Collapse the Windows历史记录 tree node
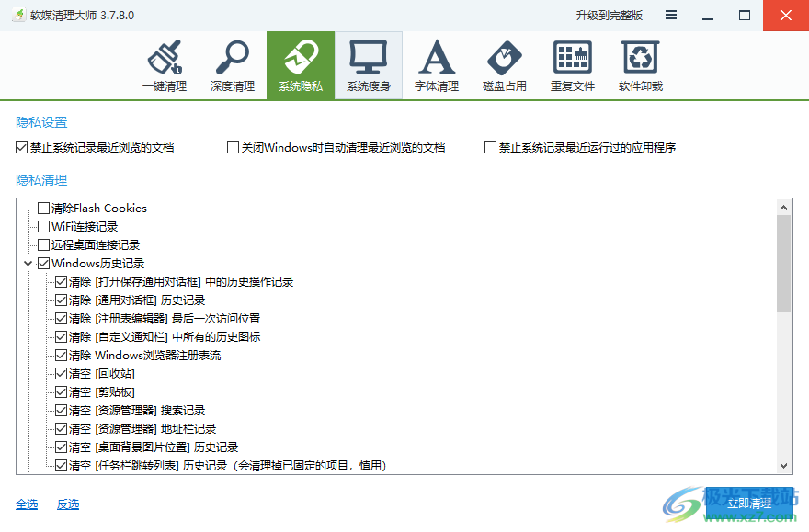The height and width of the screenshot is (532, 809). click(28, 263)
